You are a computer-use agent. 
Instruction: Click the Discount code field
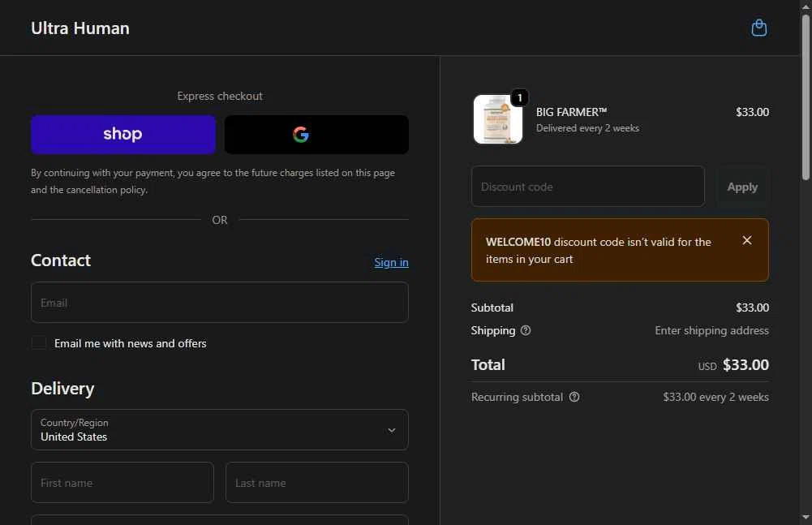tap(588, 186)
